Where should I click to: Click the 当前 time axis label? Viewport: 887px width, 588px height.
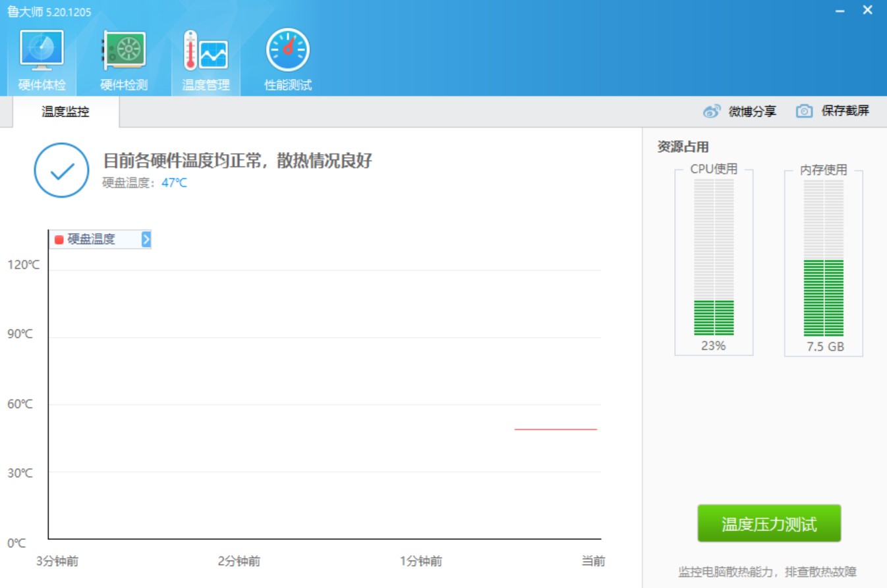[x=593, y=562]
